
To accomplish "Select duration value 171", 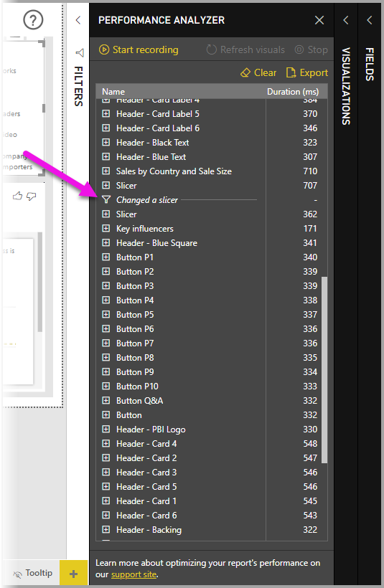I will point(310,229).
